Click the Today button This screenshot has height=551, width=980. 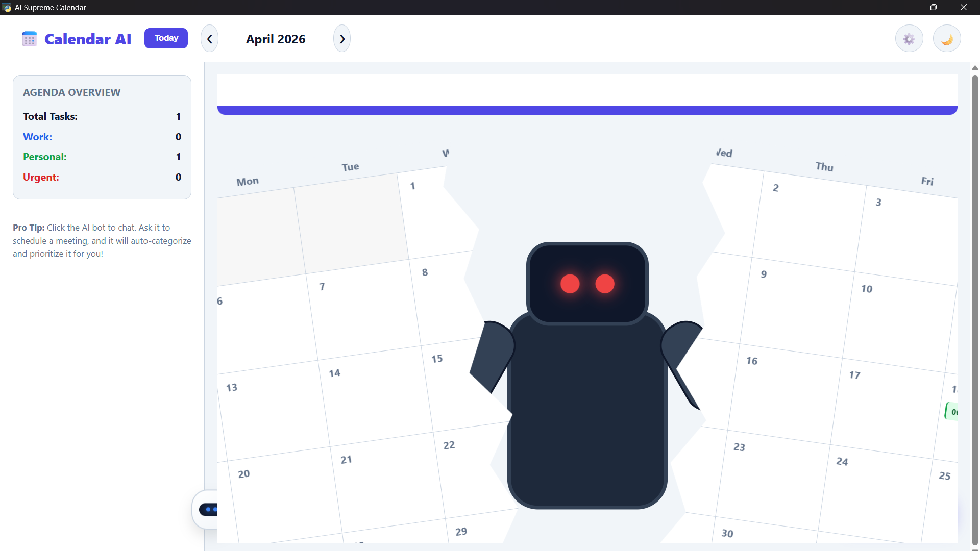(166, 38)
